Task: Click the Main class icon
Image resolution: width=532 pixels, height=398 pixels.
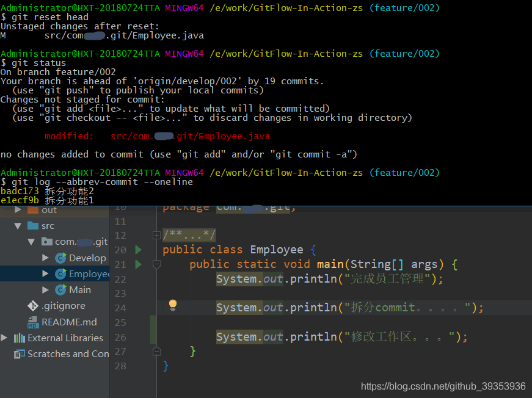Action: coord(60,290)
